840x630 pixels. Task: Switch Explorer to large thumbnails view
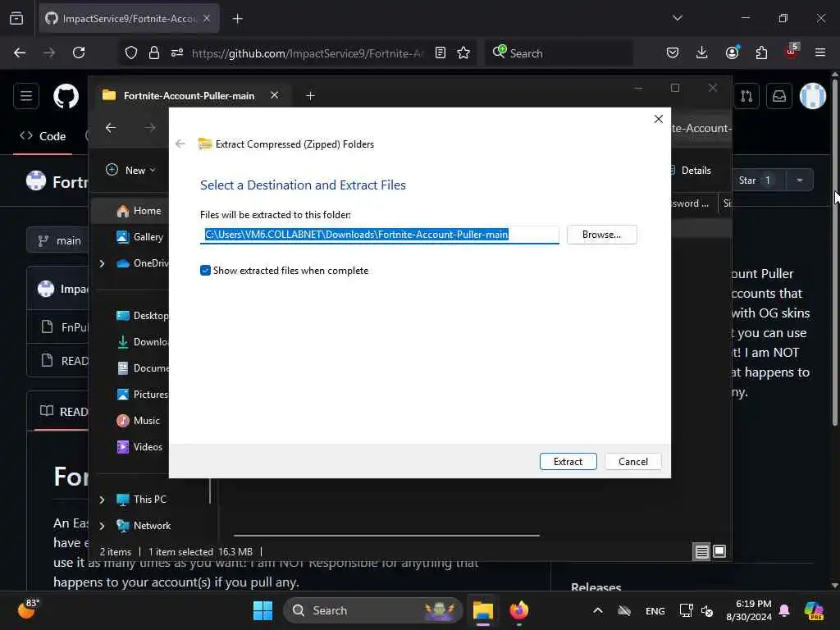point(719,551)
